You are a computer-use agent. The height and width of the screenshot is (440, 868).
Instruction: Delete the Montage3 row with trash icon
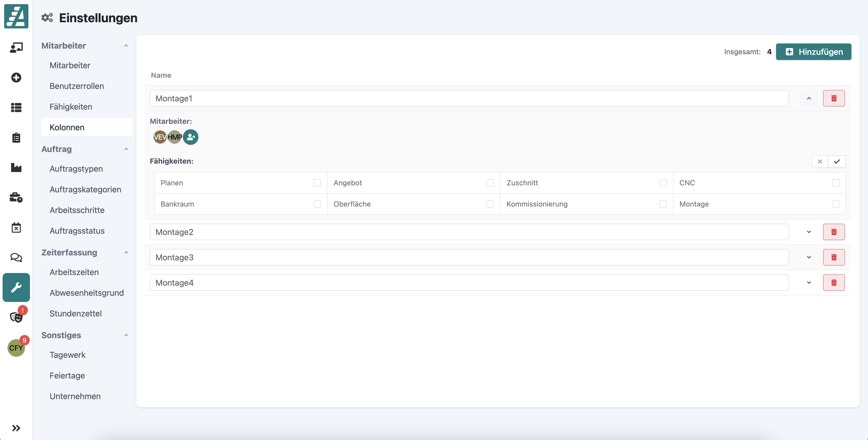click(834, 257)
